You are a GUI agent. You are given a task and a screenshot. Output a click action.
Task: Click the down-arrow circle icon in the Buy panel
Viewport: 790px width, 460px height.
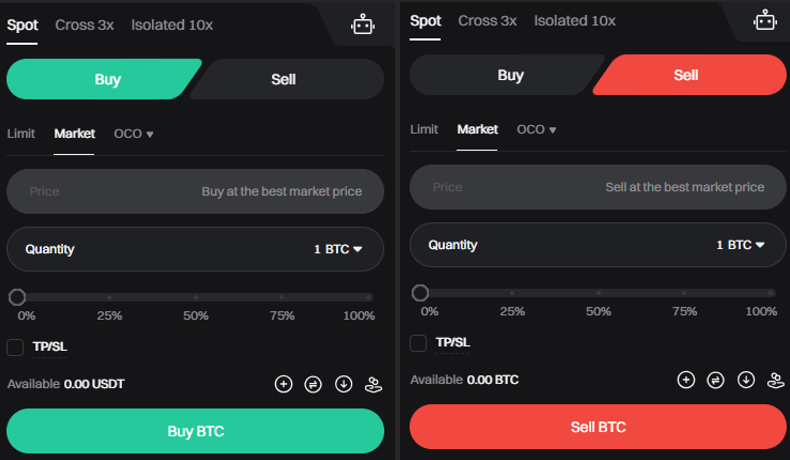[344, 384]
